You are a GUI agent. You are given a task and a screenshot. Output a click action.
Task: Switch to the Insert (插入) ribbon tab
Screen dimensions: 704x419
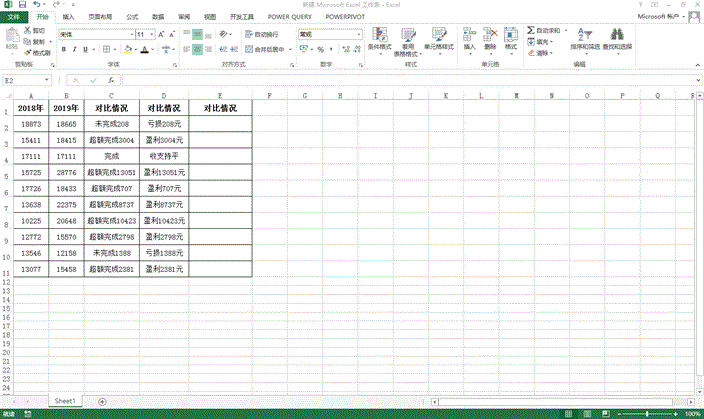click(67, 17)
